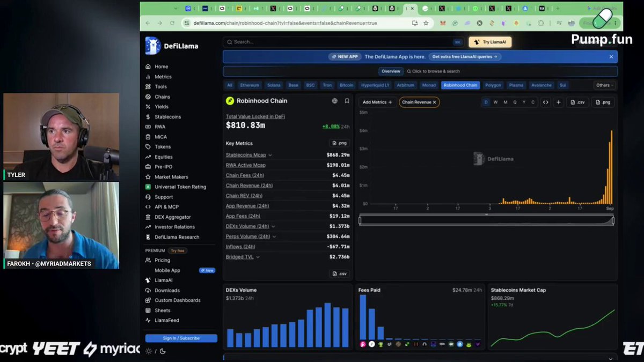Open the Others chains dropdown
The width and height of the screenshot is (644, 362).
[x=604, y=85]
